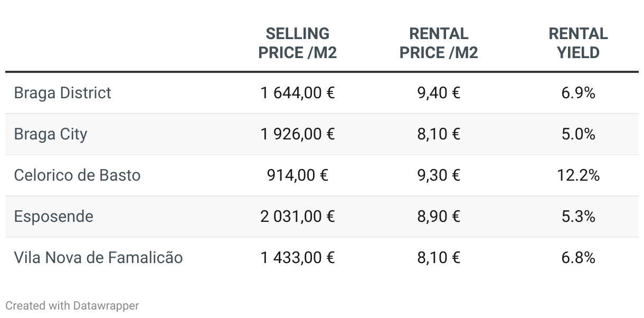Click the 9,30 € rental price cell
Viewport: 644px width, 318px height.
coord(439,175)
